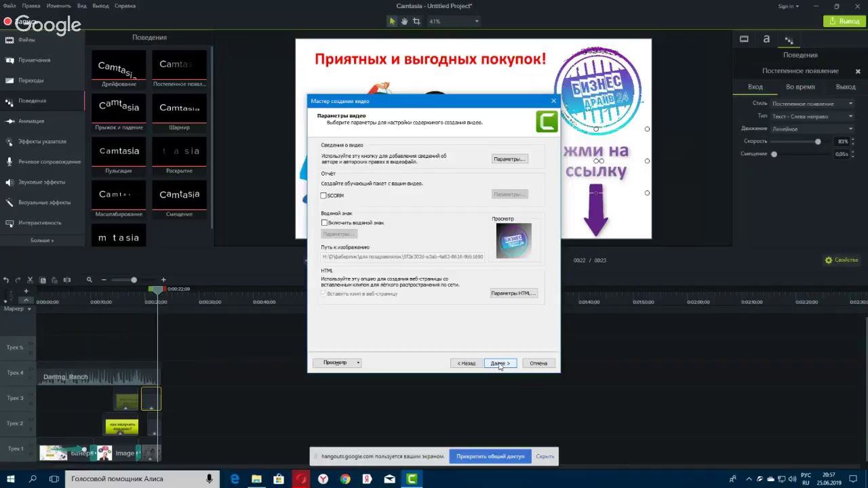Image resolution: width=868 pixels, height=488 pixels.
Task: Click the timeline split clip icon
Action: coord(66,280)
